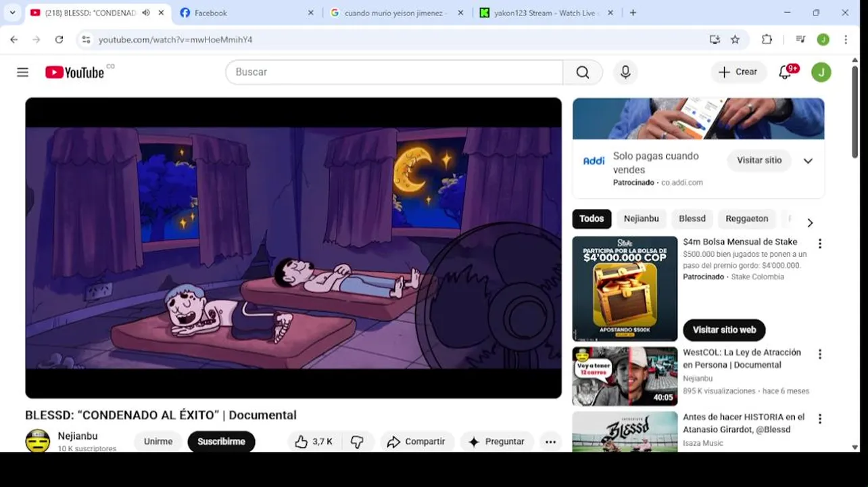Switch to the Google search tab

395,13
